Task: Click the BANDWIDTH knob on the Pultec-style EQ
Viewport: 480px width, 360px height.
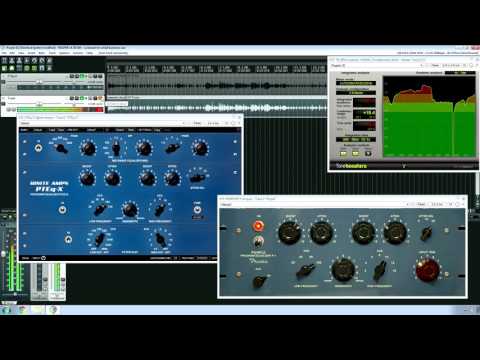Action: pos(343,270)
